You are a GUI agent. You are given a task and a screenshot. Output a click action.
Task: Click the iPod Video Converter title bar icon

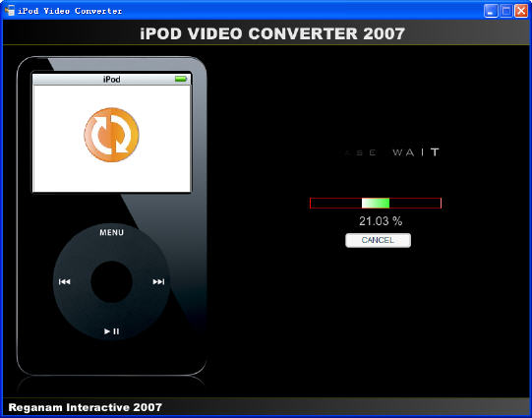pyautogui.click(x=10, y=11)
